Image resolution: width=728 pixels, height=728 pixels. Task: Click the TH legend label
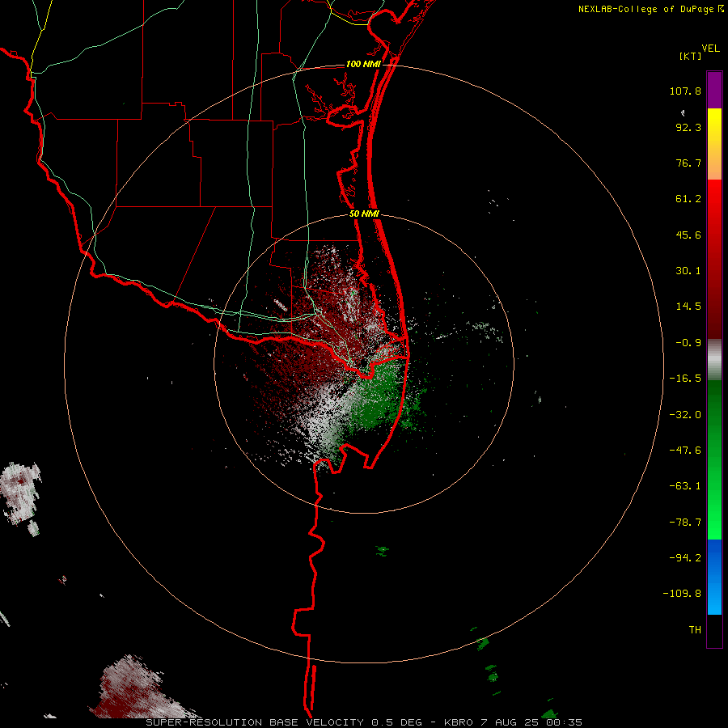[x=695, y=630]
